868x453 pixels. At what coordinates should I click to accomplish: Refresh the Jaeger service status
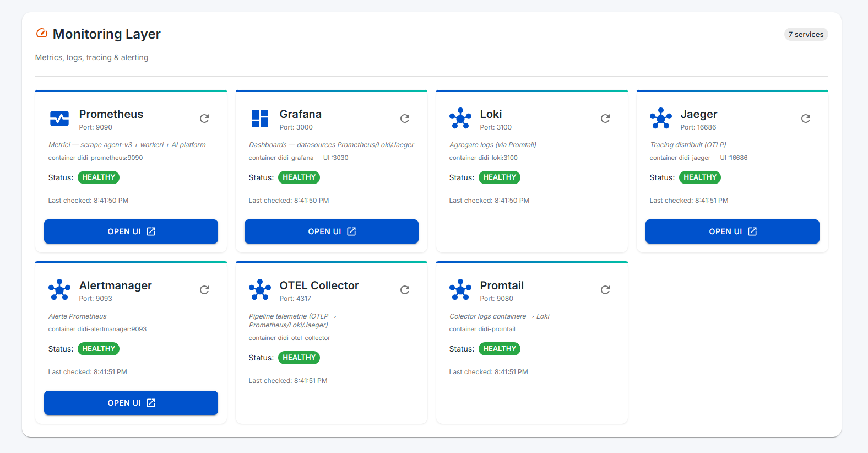pyautogui.click(x=806, y=118)
